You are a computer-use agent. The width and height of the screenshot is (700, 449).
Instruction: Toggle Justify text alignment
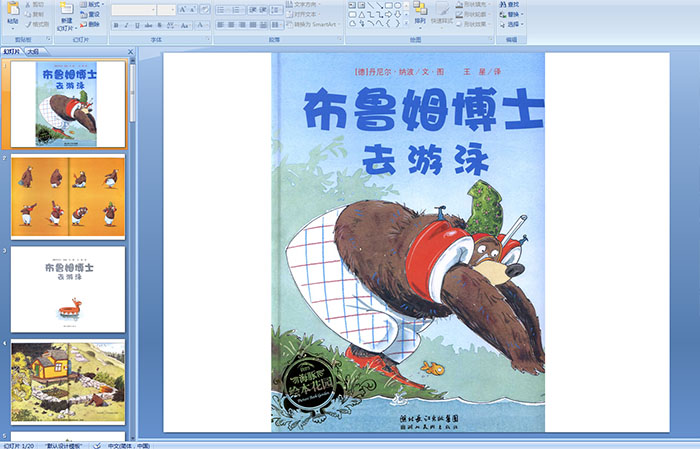253,25
